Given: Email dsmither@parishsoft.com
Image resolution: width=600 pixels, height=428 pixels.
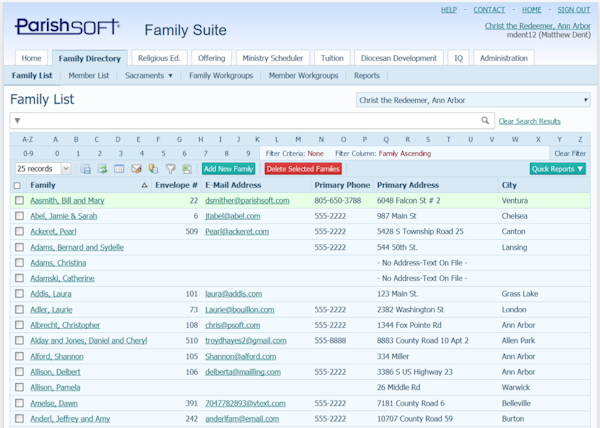Looking at the screenshot, I should click(x=247, y=200).
